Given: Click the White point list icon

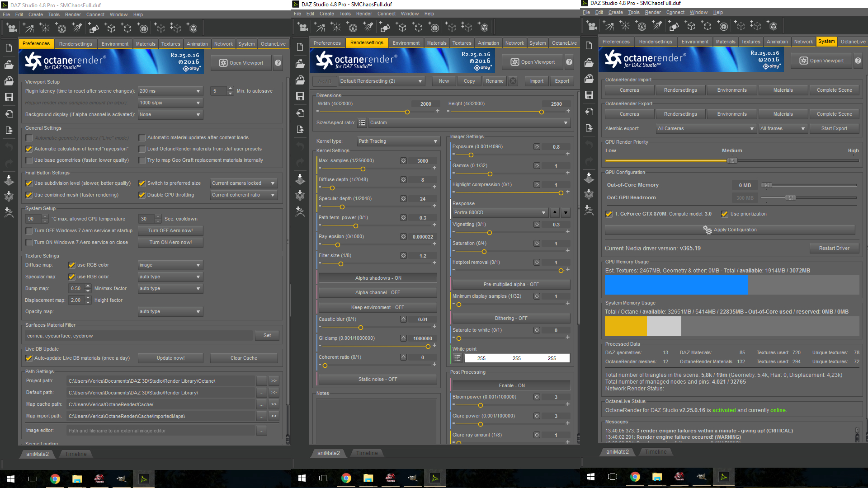Looking at the screenshot, I should 458,358.
